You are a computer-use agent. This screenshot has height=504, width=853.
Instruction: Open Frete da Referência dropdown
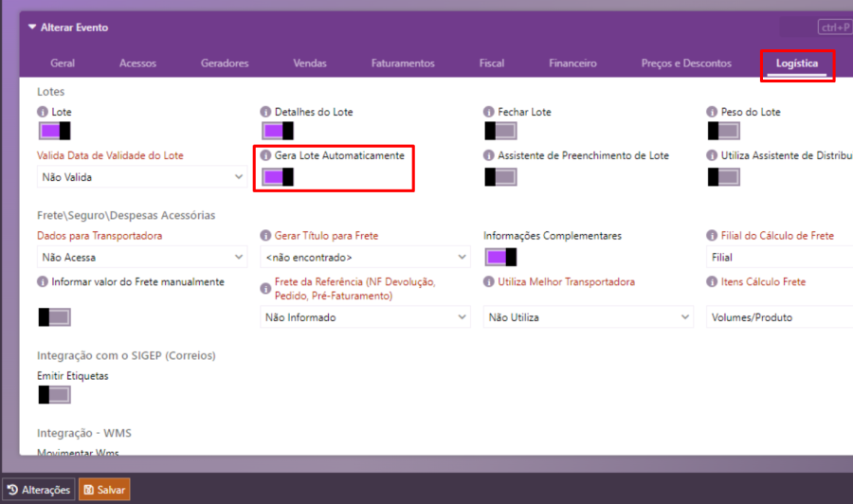point(365,317)
